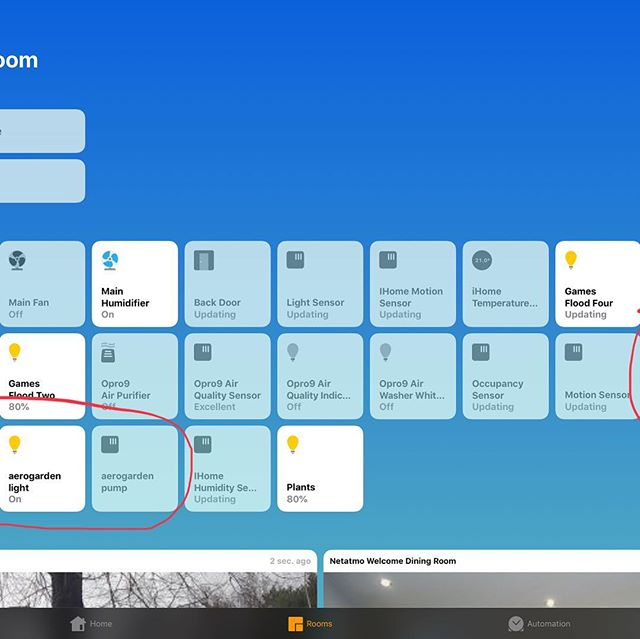This screenshot has height=639, width=640.
Task: Tap the Opro9 Air Purifier icon
Action: click(x=110, y=353)
